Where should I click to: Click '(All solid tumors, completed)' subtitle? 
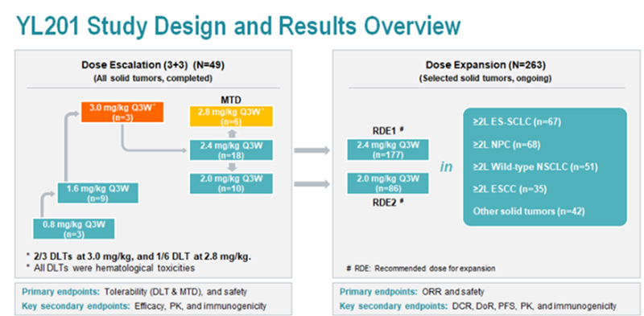click(153, 78)
